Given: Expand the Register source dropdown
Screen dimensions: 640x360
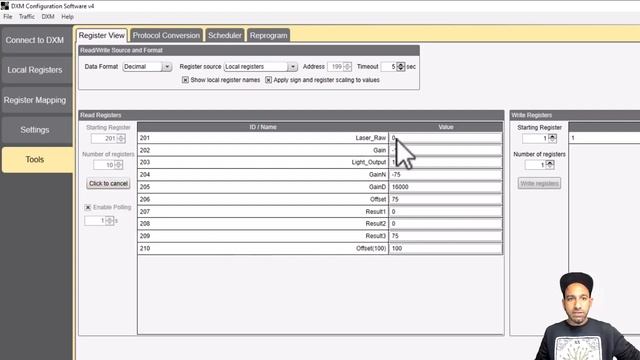Looking at the screenshot, I should (x=292, y=67).
